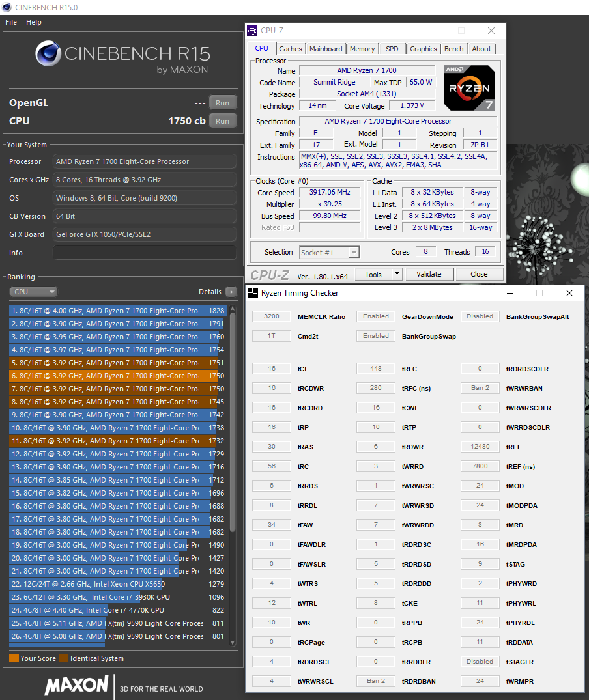Click the Bus Speed value 99.80 MHz
Screen dimensions: 589x700
330,216
